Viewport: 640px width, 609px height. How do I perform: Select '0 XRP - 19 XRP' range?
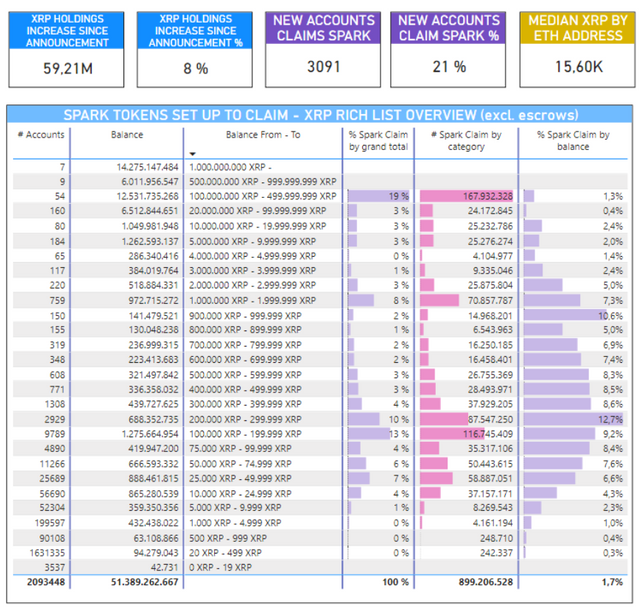pos(220,568)
